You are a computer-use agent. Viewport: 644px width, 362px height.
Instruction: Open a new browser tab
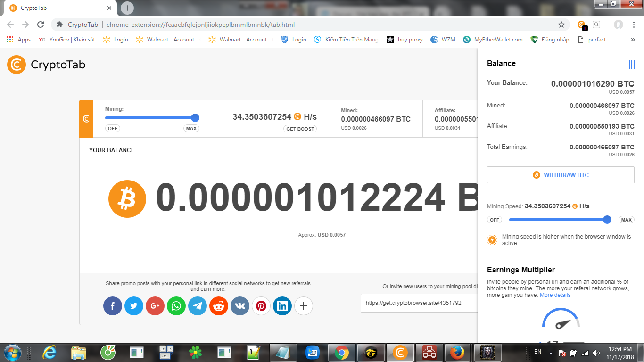(127, 8)
